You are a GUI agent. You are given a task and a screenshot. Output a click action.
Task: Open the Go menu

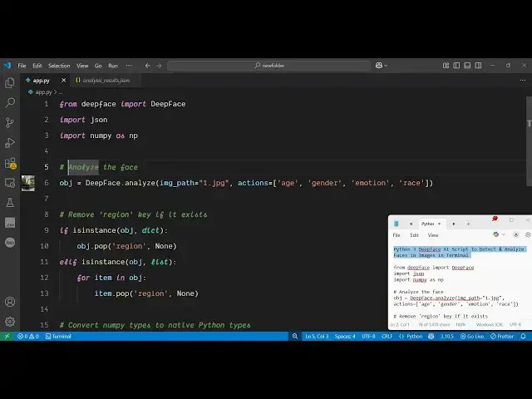click(x=98, y=66)
